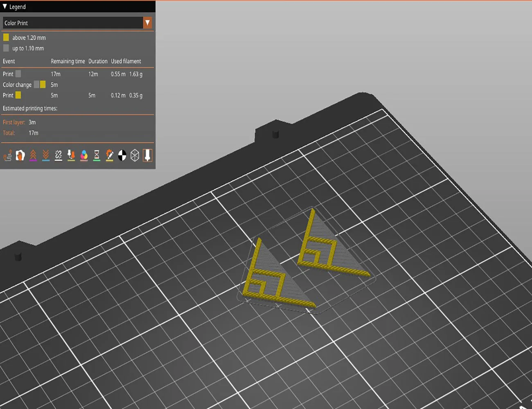This screenshot has width=532, height=409.
Task: Toggle Custom G-codes visibility icon
Action: [109, 155]
